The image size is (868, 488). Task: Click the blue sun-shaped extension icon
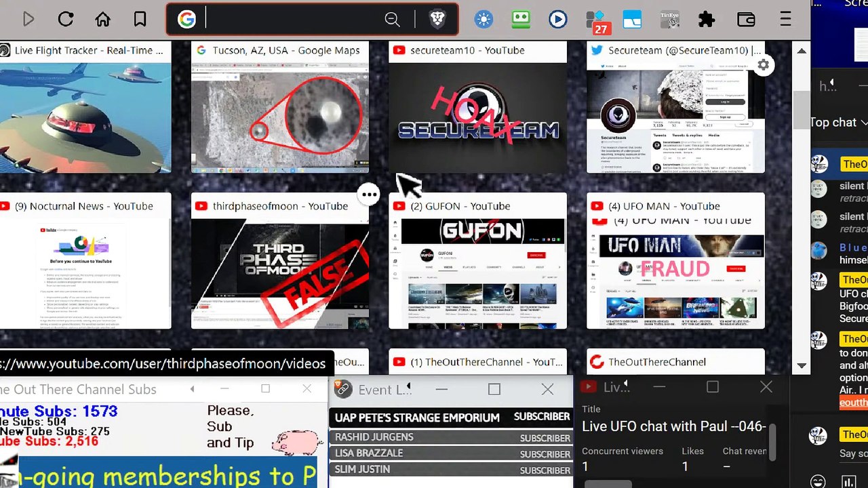(x=484, y=20)
